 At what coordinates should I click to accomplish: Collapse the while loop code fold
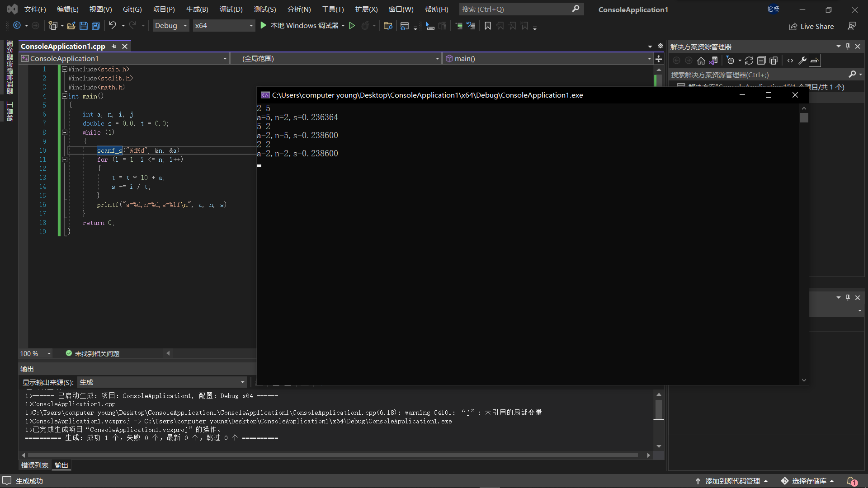click(x=65, y=132)
